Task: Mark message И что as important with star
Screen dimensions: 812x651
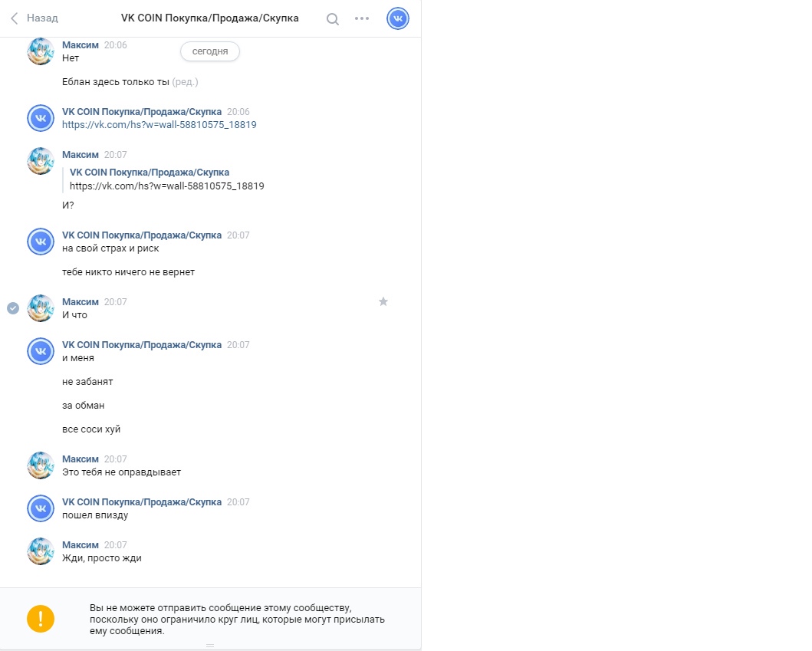Action: coord(383,302)
